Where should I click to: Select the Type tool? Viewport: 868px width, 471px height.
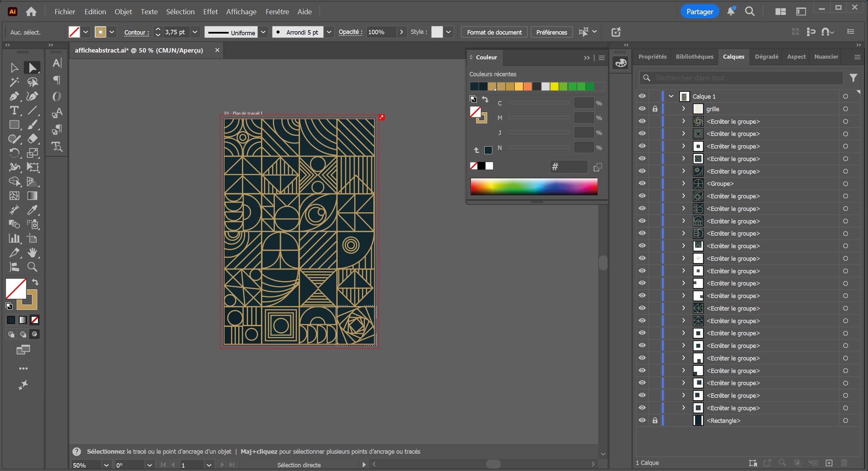14,111
